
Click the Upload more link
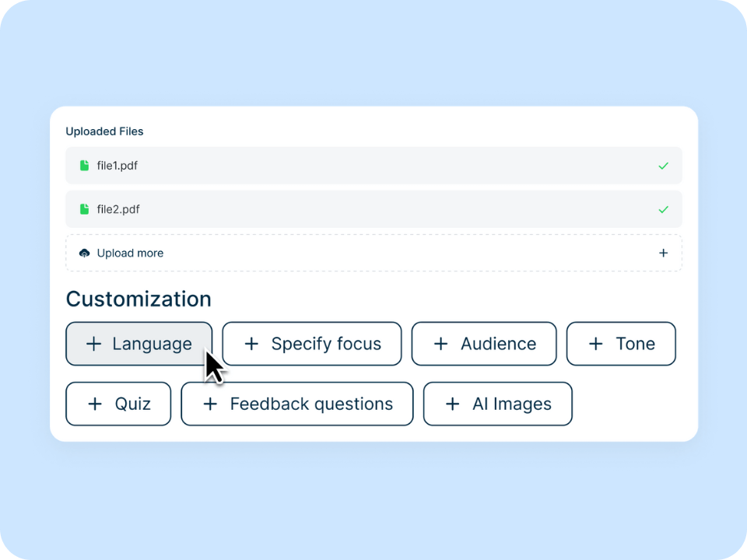click(x=129, y=252)
